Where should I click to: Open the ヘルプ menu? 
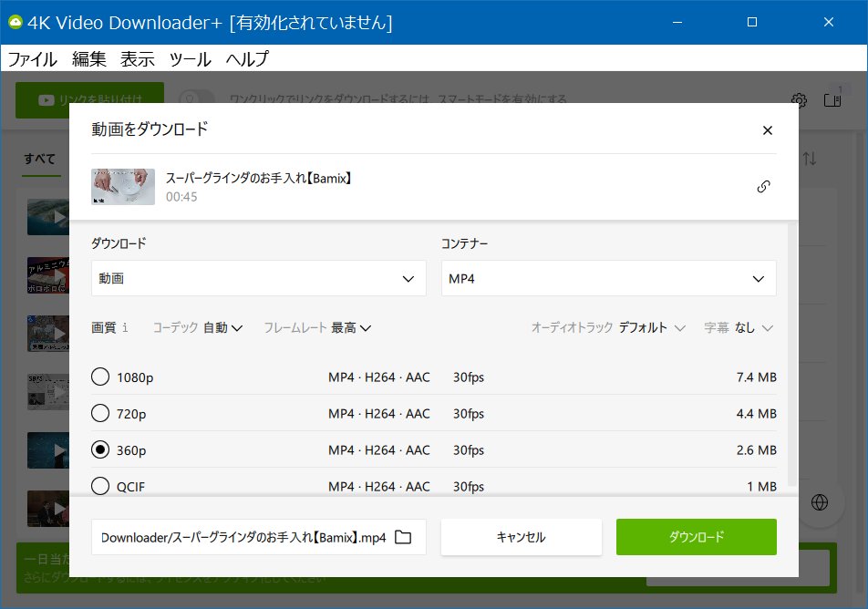245,58
